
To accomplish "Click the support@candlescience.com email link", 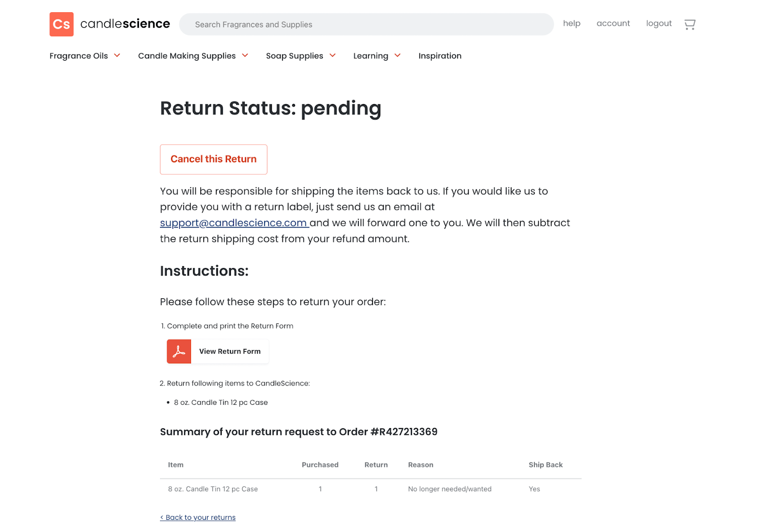I will [234, 223].
